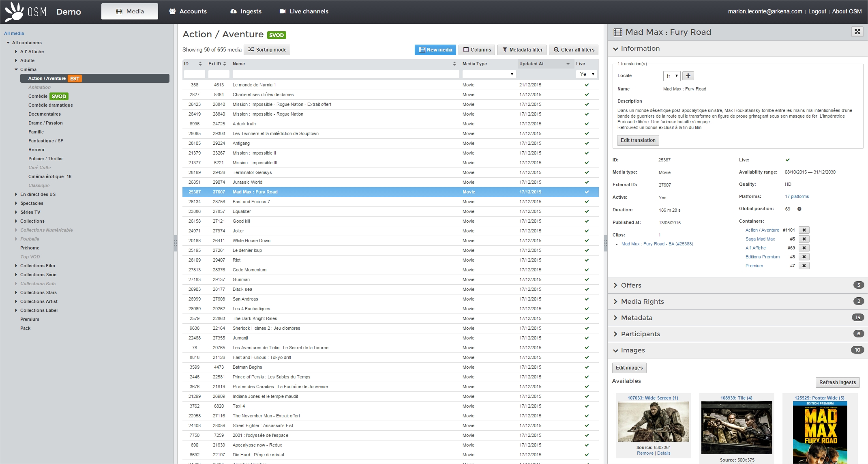The width and height of the screenshot is (868, 464).
Task: Click the expand icon on Mad Max panel
Action: [857, 32]
